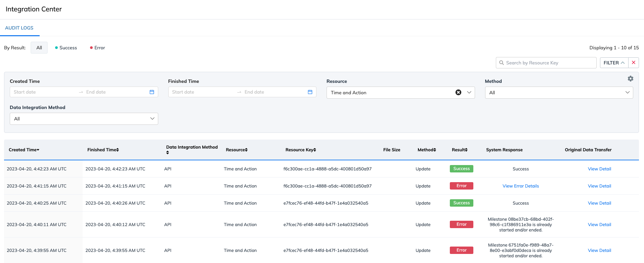The image size is (644, 263).
Task: Open View Detail for 4:40:11 AM row
Action: pos(599,224)
